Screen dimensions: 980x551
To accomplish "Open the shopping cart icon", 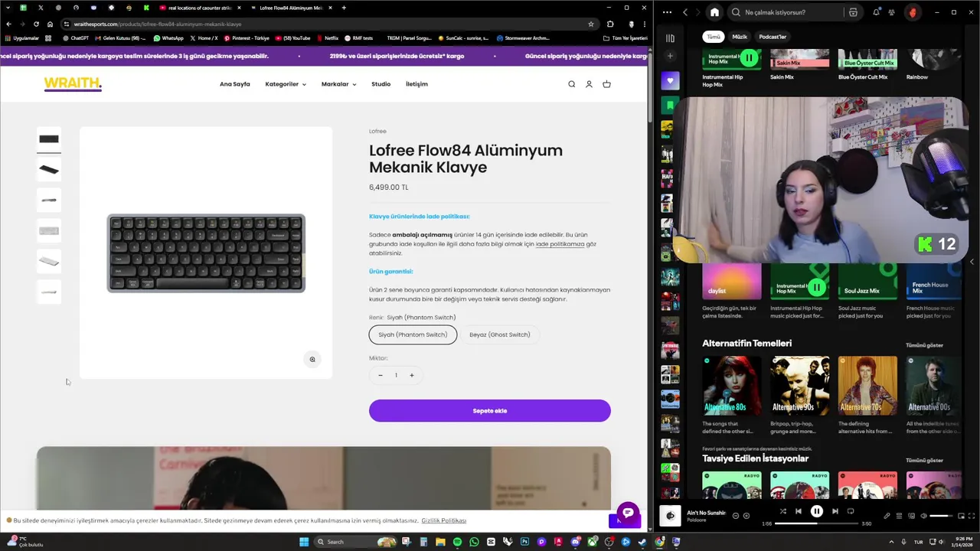I will (606, 84).
